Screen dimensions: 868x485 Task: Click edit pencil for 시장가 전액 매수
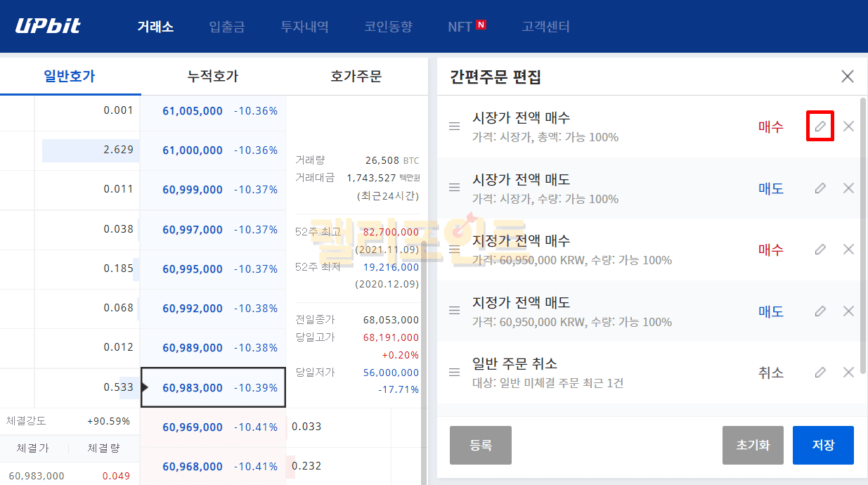click(x=820, y=127)
